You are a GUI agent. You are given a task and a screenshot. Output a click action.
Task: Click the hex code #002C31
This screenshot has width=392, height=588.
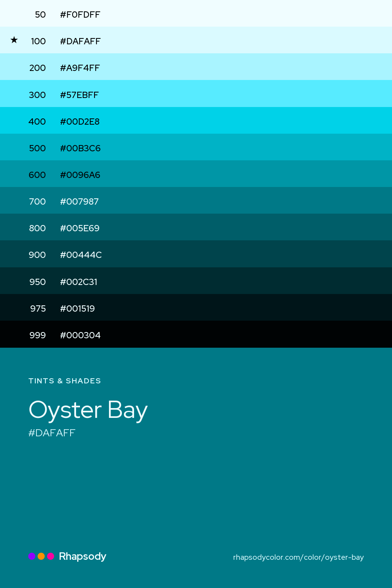79,282
